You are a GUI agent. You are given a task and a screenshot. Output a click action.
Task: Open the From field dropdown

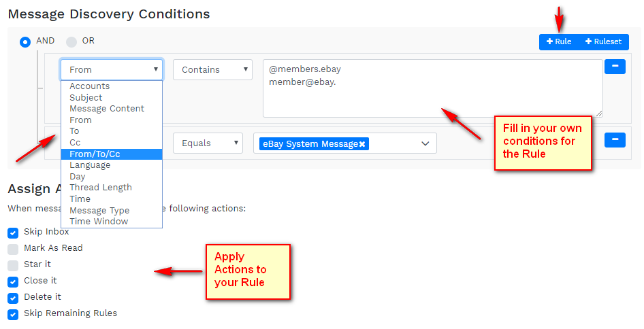112,69
